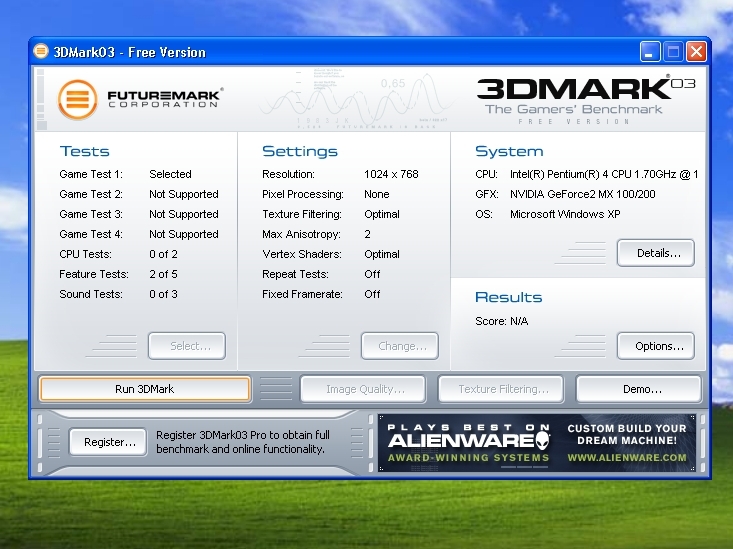Image resolution: width=733 pixels, height=549 pixels.
Task: Click Texture Filtering value 'Optimal'
Action: 382,215
